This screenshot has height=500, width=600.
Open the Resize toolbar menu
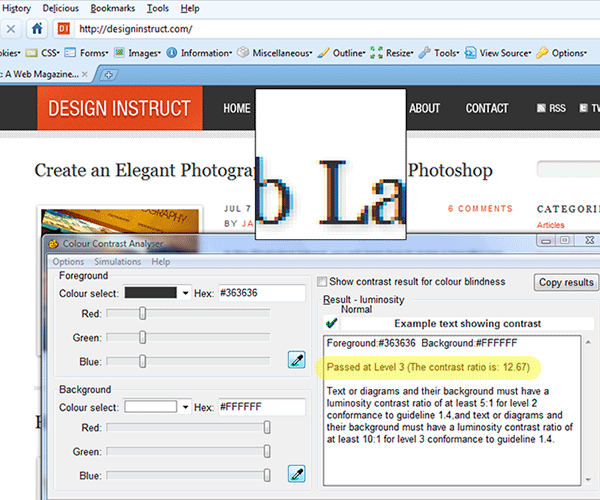pos(399,53)
